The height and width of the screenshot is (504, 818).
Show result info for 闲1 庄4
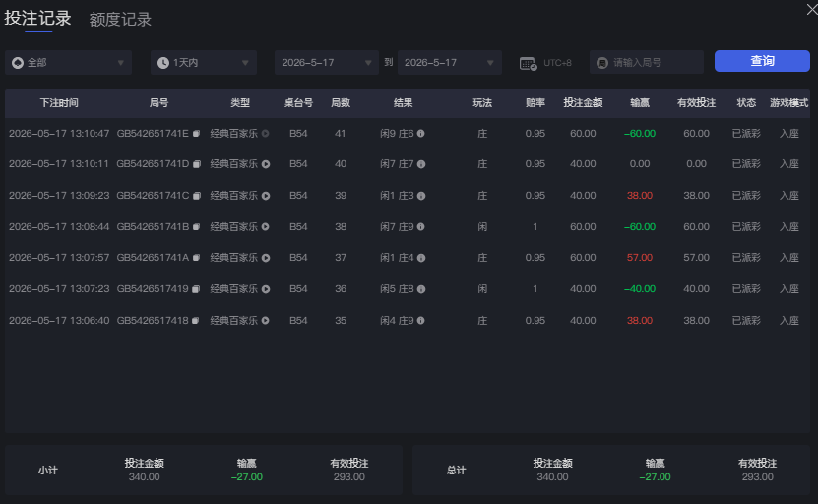point(421,258)
